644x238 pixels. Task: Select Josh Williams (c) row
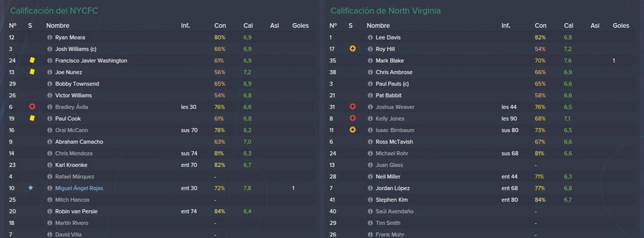[161, 49]
